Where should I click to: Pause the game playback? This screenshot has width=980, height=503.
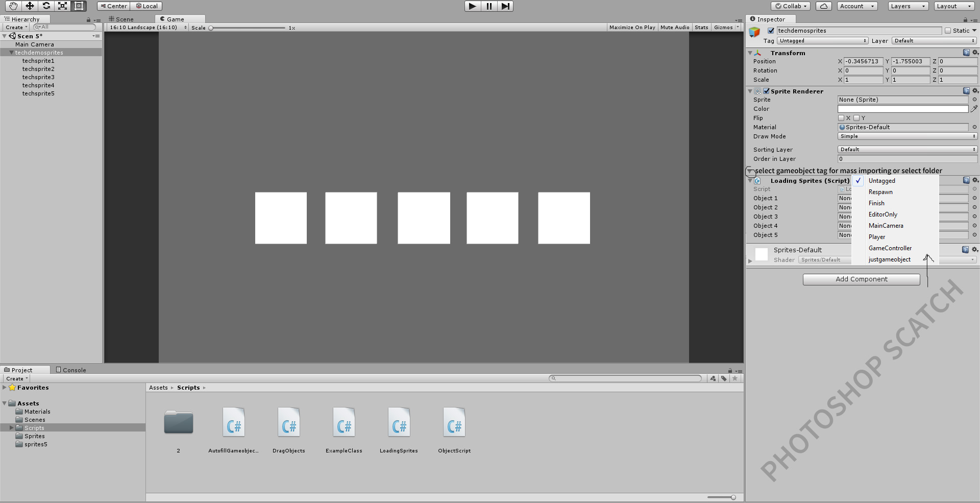(489, 6)
